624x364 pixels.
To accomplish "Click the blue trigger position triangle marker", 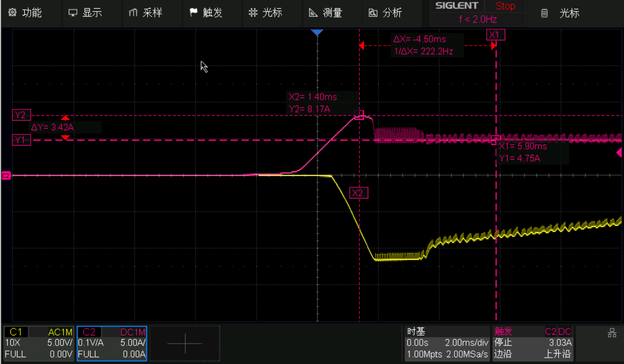I will 317,33.
